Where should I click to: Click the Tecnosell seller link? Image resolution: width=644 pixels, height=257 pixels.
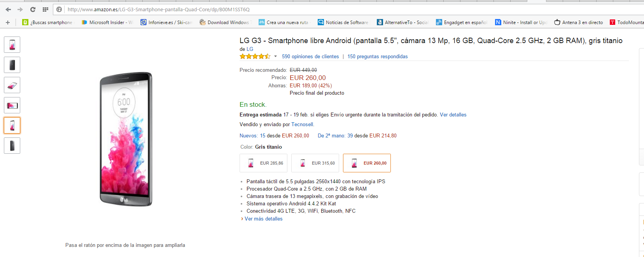[302, 125]
